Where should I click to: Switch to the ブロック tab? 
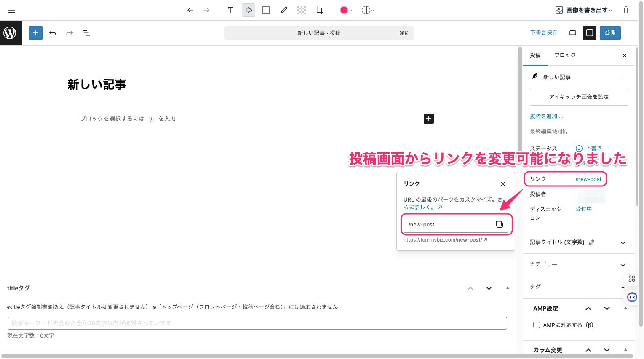click(x=565, y=55)
